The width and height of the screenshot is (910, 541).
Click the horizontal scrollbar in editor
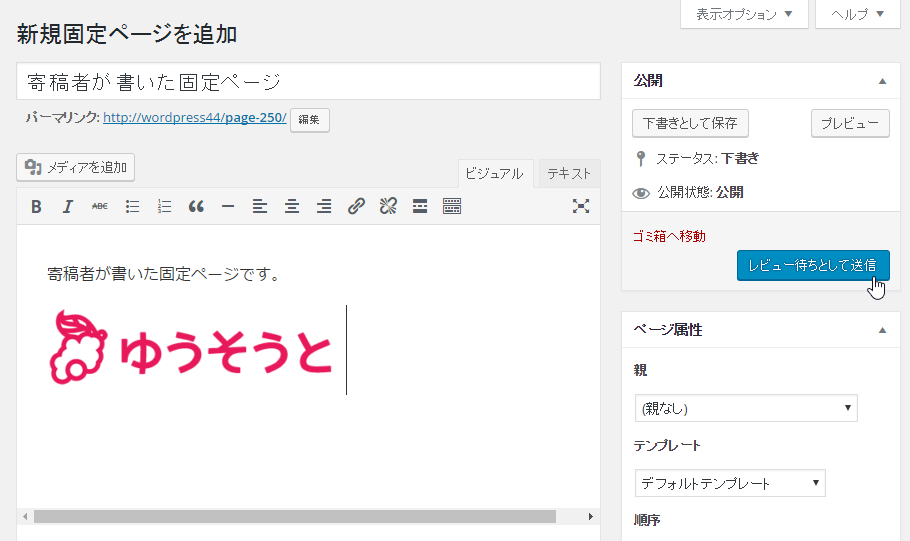[294, 517]
